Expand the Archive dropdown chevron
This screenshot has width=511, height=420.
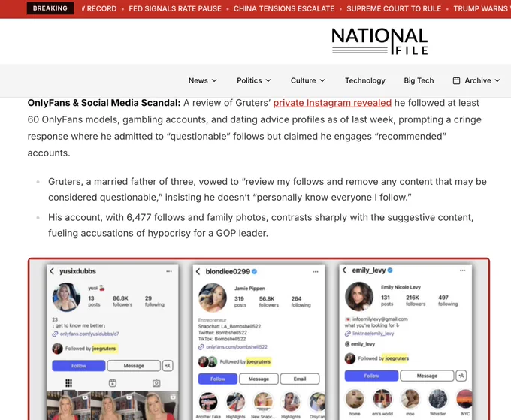[x=497, y=80]
